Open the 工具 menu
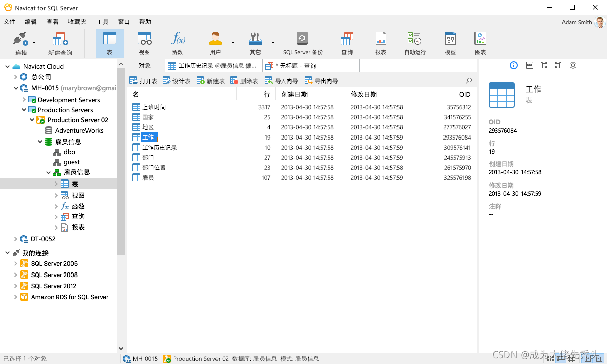This screenshot has width=607, height=364. pyautogui.click(x=103, y=22)
